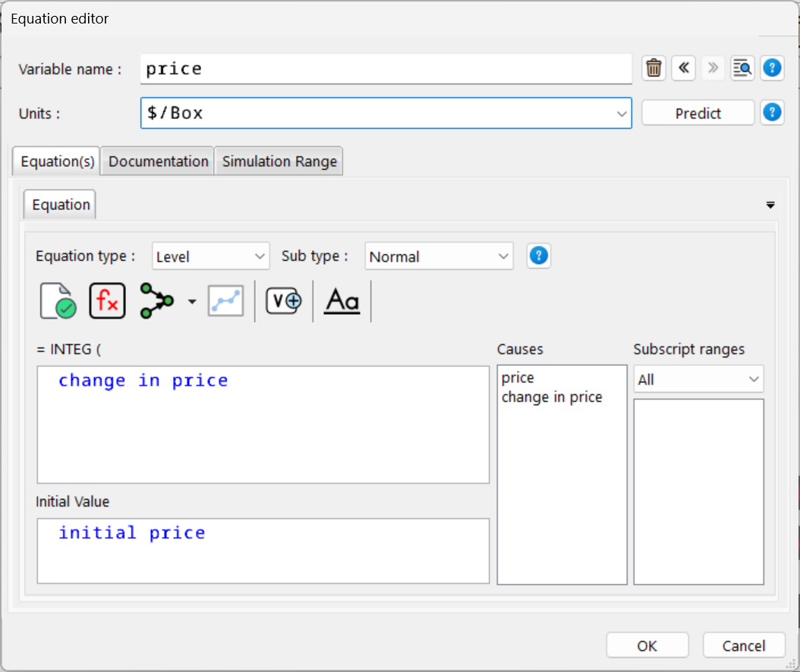800x672 pixels.
Task: Switch to the Documentation tab
Action: coord(157,161)
